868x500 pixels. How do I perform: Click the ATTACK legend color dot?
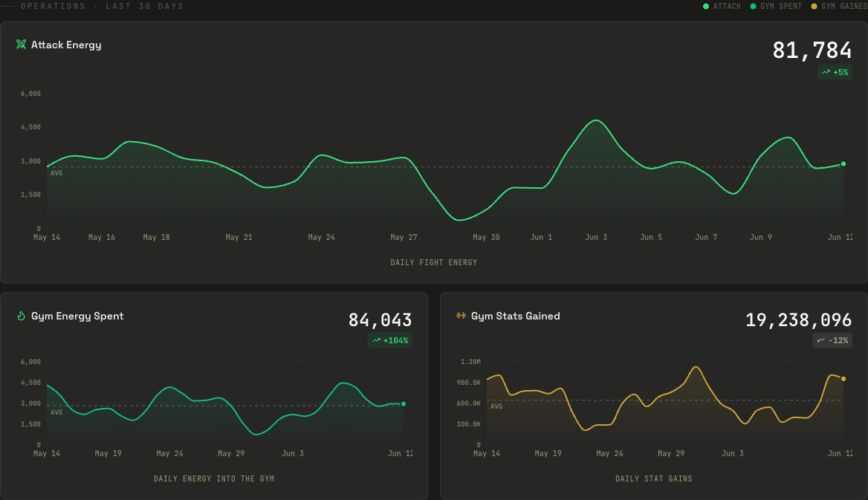tap(706, 7)
